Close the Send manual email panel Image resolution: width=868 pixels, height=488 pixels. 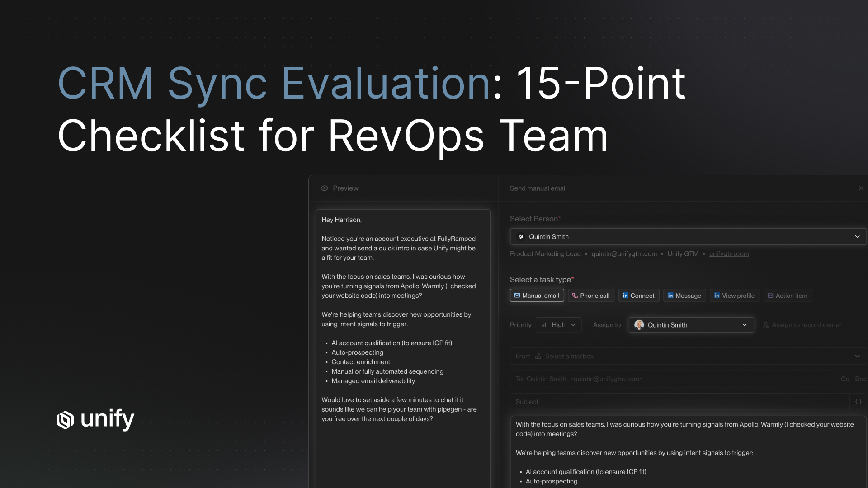tap(861, 188)
